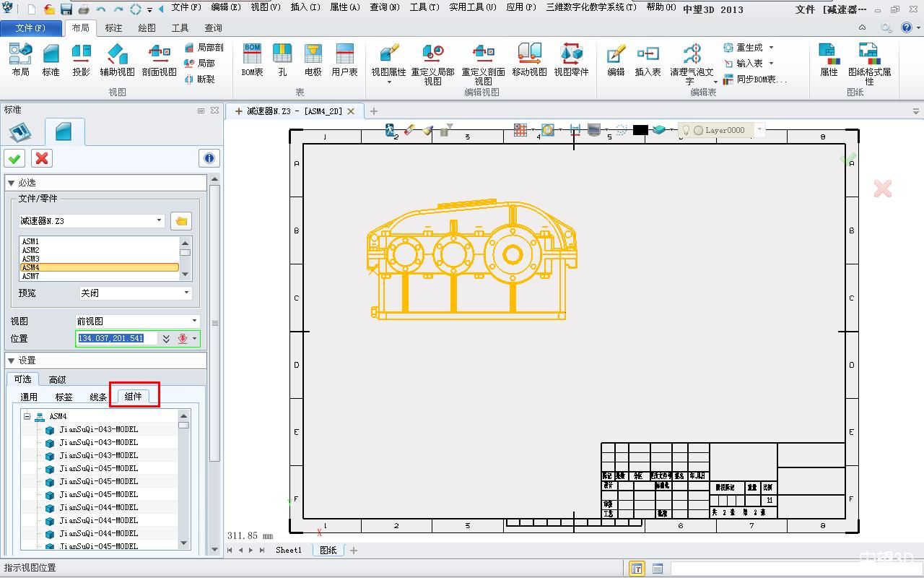924x578 pixels.
Task: Confirm with the green checkmark button
Action: pyautogui.click(x=14, y=158)
